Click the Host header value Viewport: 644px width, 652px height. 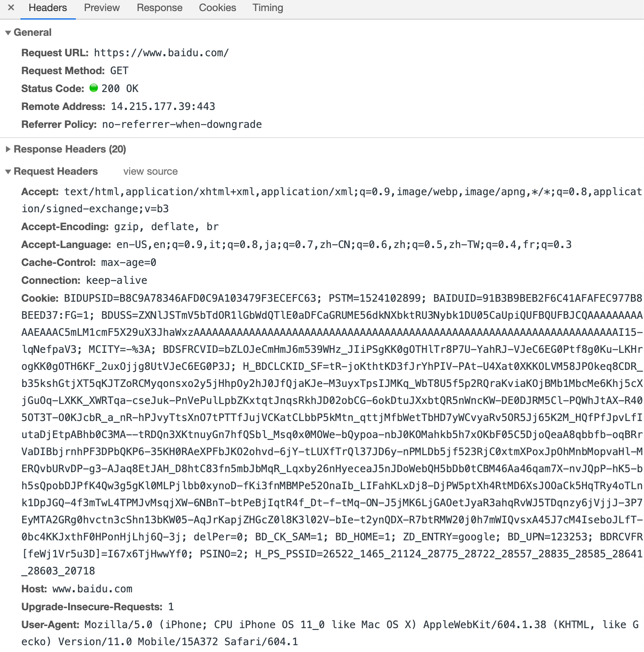tap(92, 589)
